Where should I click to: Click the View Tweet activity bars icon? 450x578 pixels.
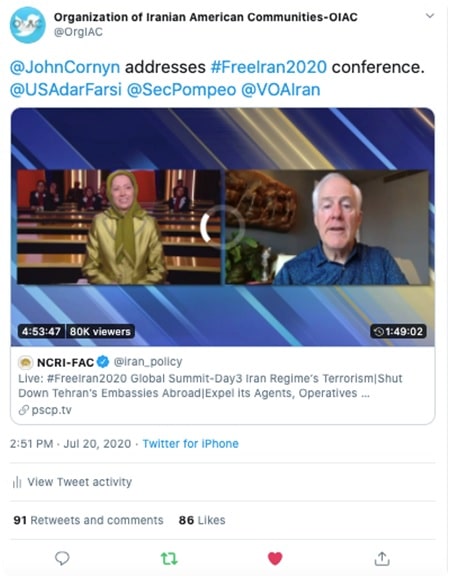pos(17,482)
